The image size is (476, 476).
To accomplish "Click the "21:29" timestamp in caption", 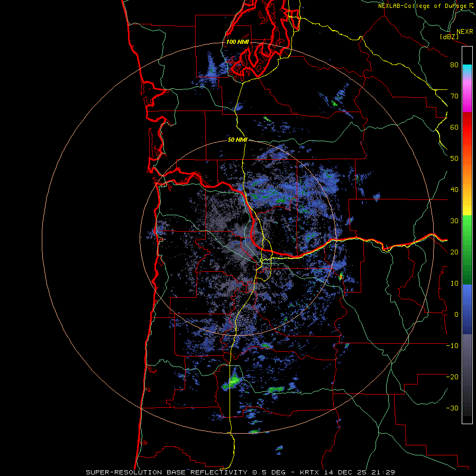I will pos(383,472).
